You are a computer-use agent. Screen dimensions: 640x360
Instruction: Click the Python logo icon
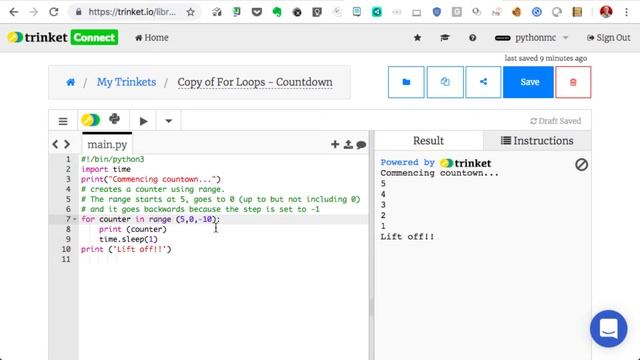tap(115, 119)
